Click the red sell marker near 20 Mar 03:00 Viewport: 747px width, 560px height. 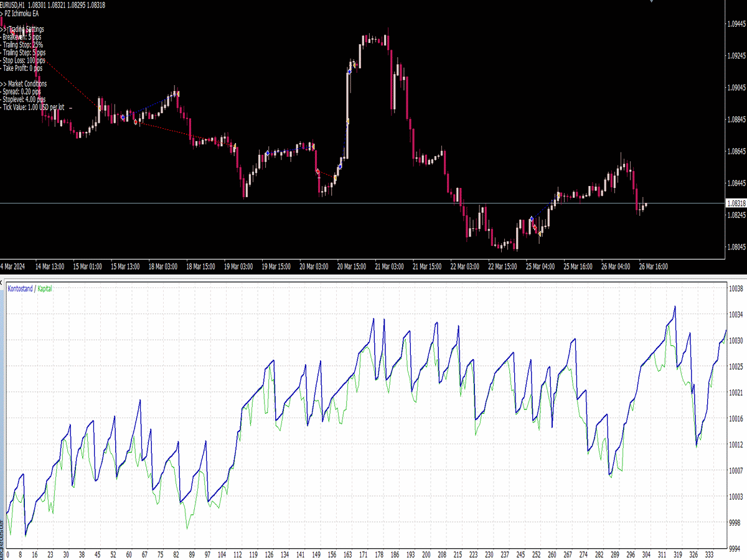coord(317,171)
